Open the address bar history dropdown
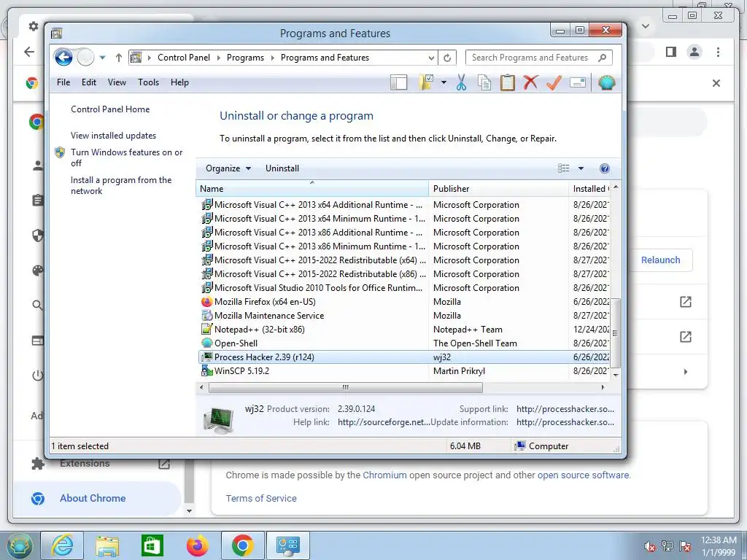Image resolution: width=747 pixels, height=560 pixels. coord(431,58)
